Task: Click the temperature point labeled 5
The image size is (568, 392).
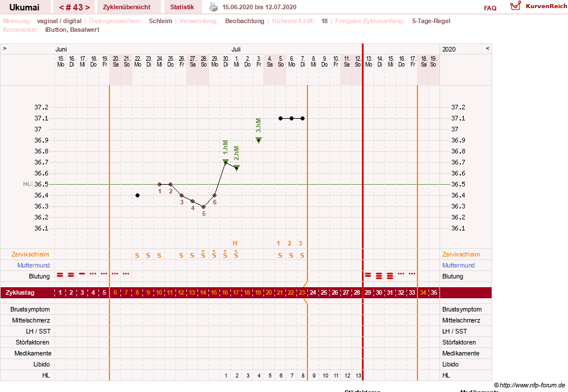Action: pyautogui.click(x=204, y=207)
